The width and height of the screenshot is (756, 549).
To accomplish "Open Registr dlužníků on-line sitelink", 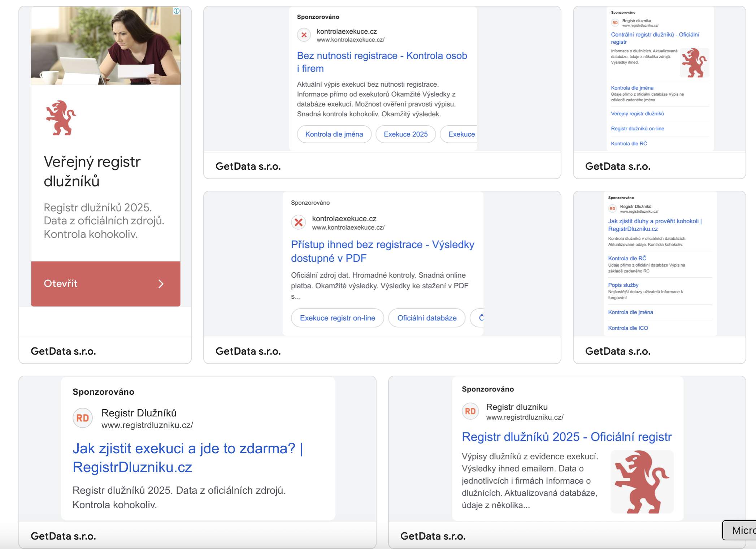I will point(637,129).
